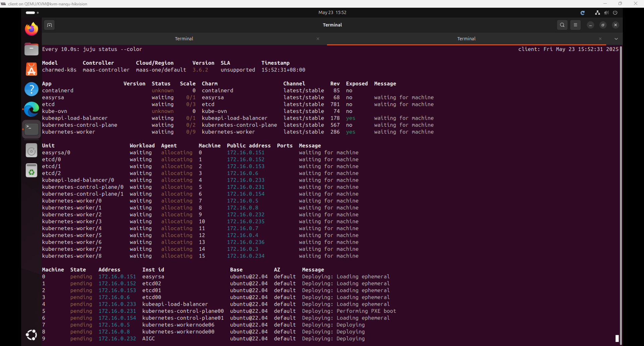
Task: Maximize the Terminal window
Action: tap(603, 25)
